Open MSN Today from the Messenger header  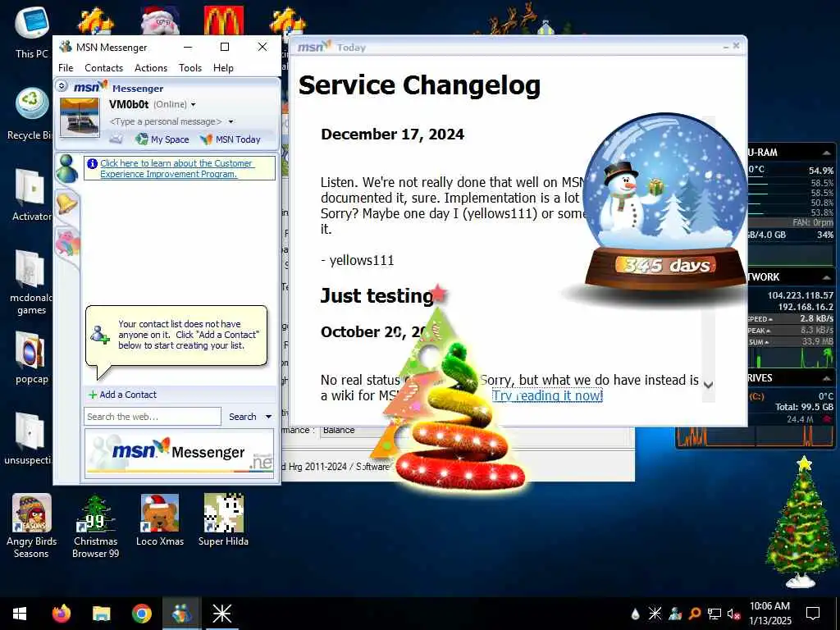[231, 139]
